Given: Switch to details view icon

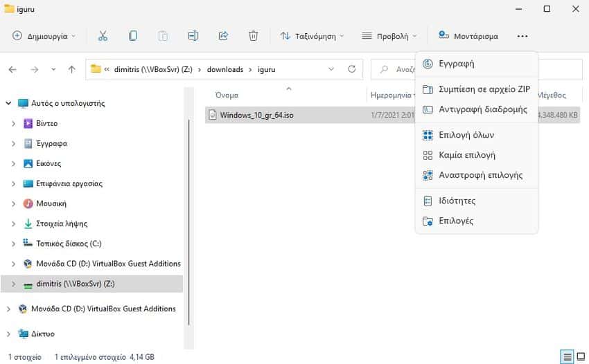Looking at the screenshot, I should (x=568, y=356).
